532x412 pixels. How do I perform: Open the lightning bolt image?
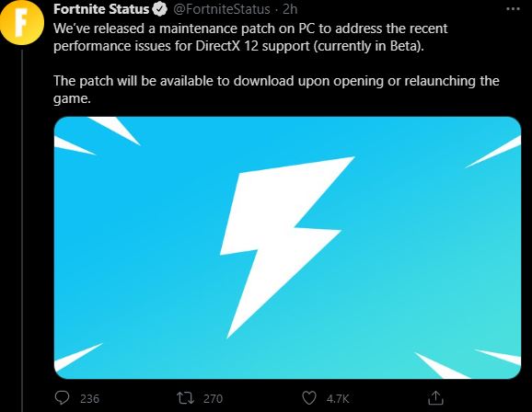(x=287, y=247)
